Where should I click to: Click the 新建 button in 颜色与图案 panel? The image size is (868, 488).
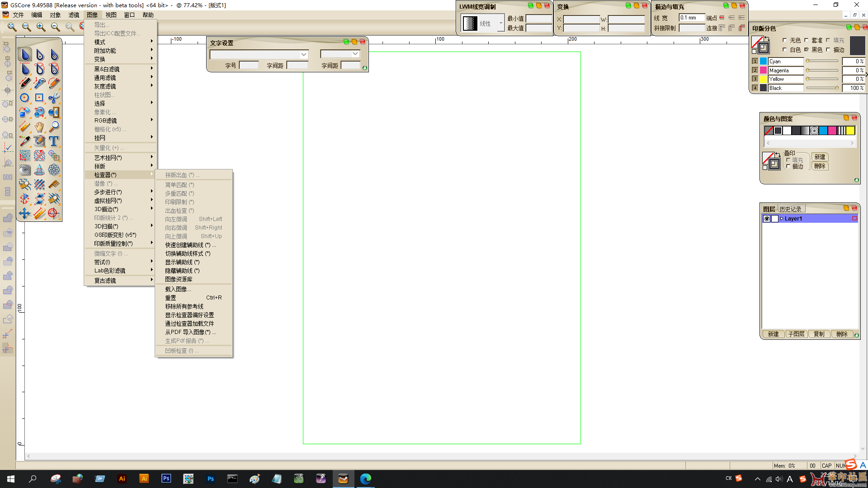[x=820, y=157]
